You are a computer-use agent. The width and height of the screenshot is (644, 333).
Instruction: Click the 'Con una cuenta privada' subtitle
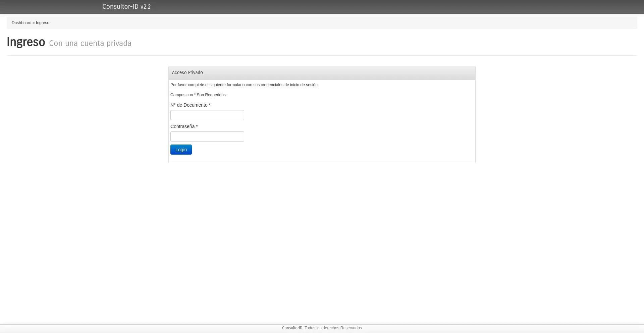click(90, 43)
